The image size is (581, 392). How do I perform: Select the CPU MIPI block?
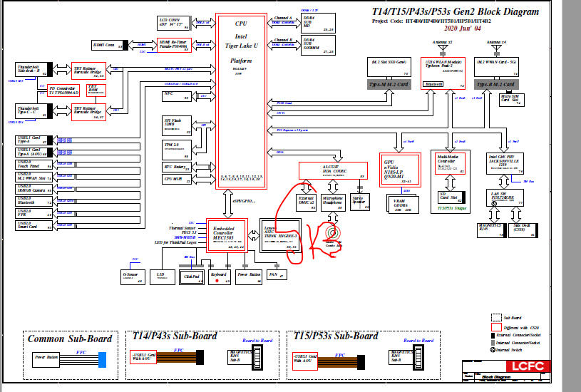(x=176, y=180)
